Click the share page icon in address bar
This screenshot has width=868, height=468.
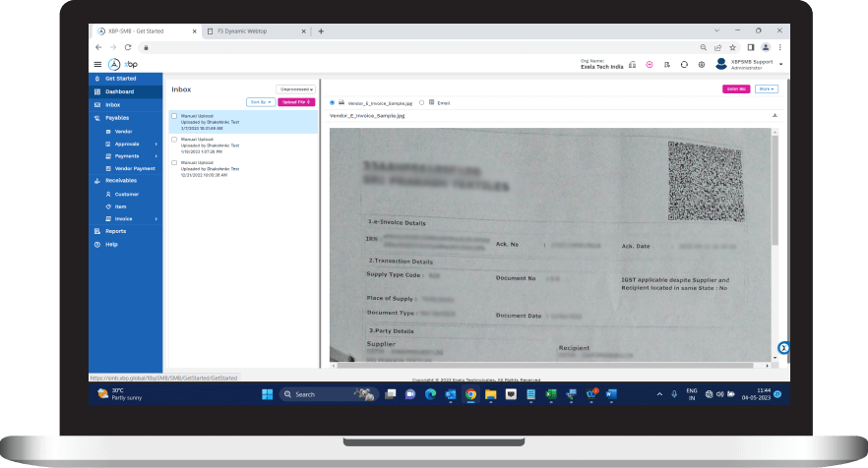[718, 47]
